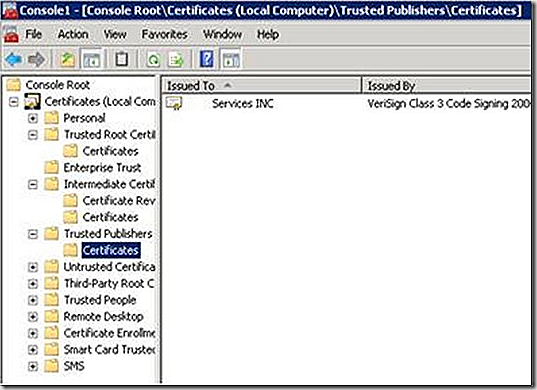Expand the Personal store node

tap(33, 118)
